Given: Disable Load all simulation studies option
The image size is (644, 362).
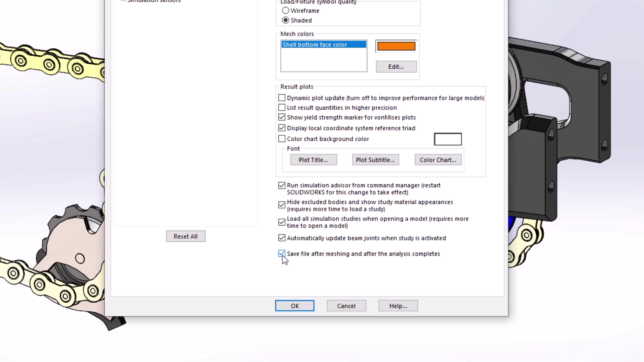Looking at the screenshot, I should [x=282, y=222].
